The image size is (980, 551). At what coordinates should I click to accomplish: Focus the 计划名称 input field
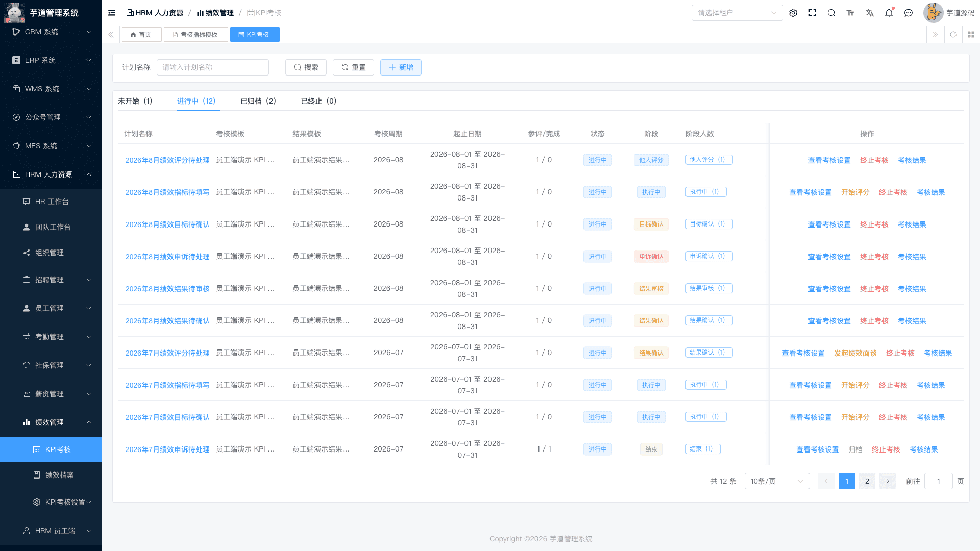(213, 67)
